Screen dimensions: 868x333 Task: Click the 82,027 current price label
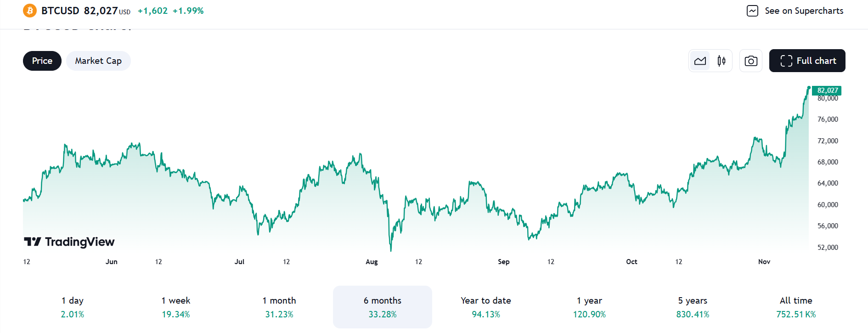(827, 90)
